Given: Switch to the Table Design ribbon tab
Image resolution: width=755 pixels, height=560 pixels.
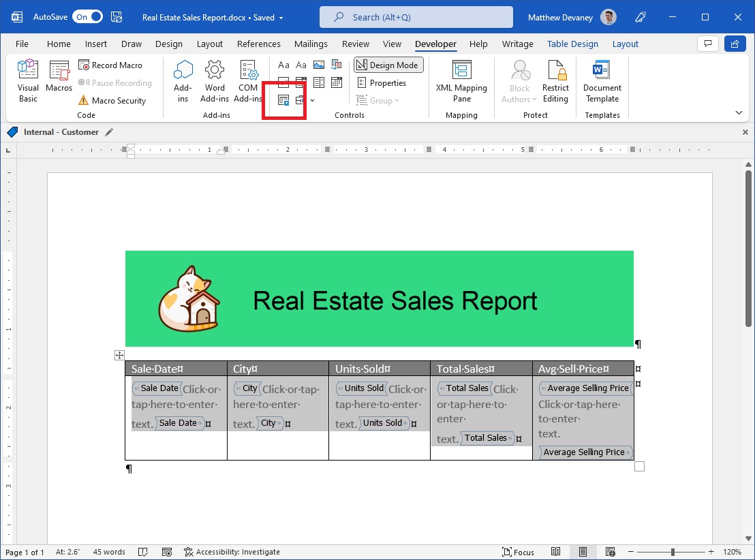Looking at the screenshot, I should pos(572,44).
